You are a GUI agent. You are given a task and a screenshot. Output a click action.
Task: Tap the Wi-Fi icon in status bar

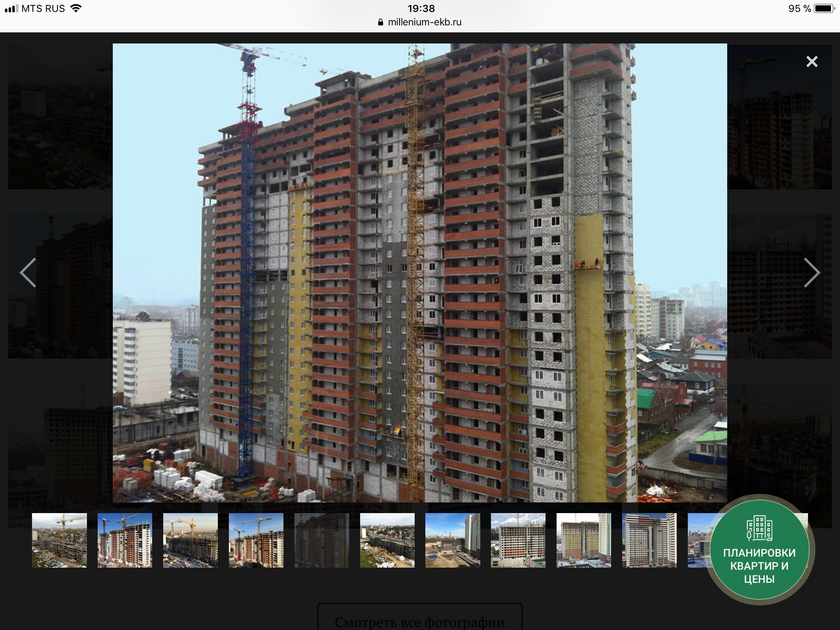pos(76,8)
